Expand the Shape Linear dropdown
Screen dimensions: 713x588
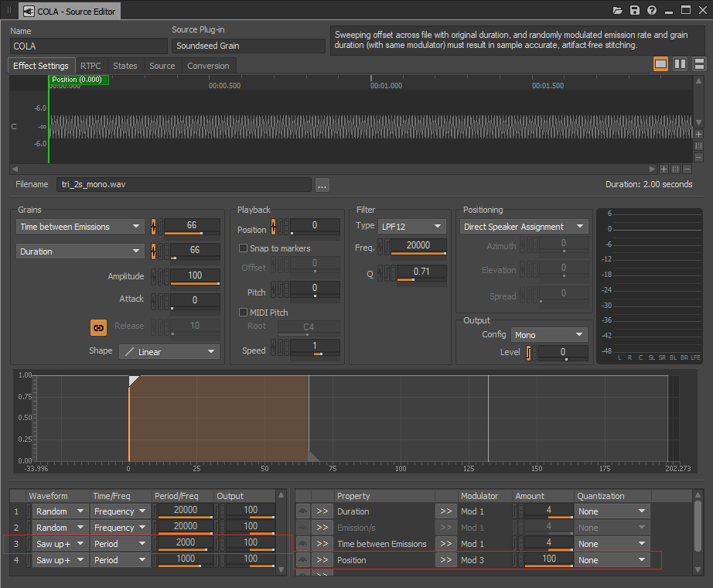tap(169, 352)
